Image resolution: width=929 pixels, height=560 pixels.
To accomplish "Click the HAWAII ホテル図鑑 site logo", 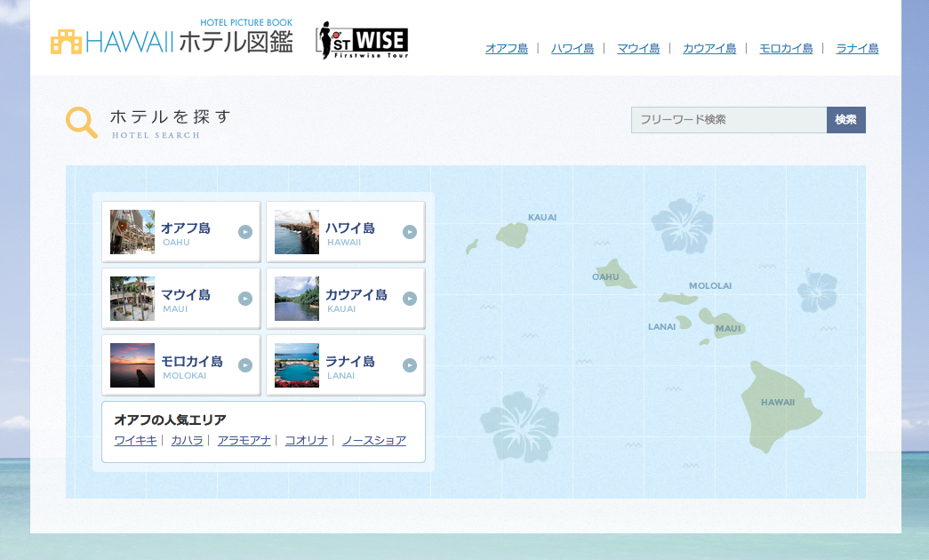I will coord(172,40).
